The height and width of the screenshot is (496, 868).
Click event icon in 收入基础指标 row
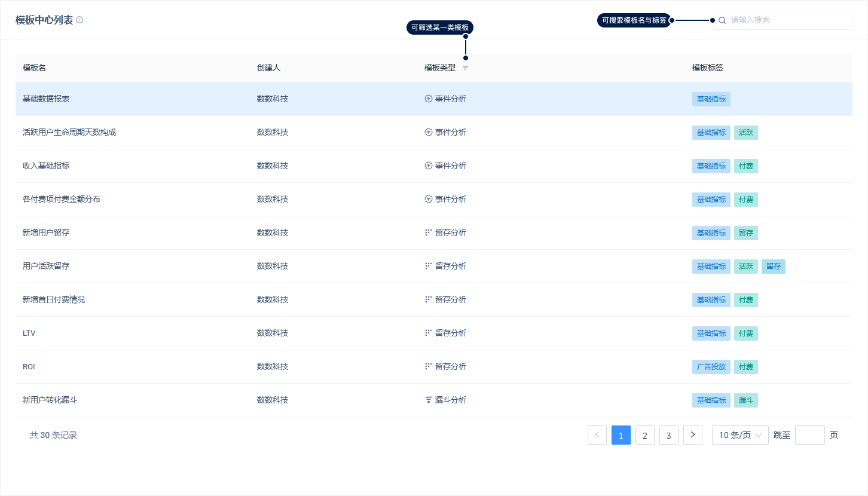(428, 166)
